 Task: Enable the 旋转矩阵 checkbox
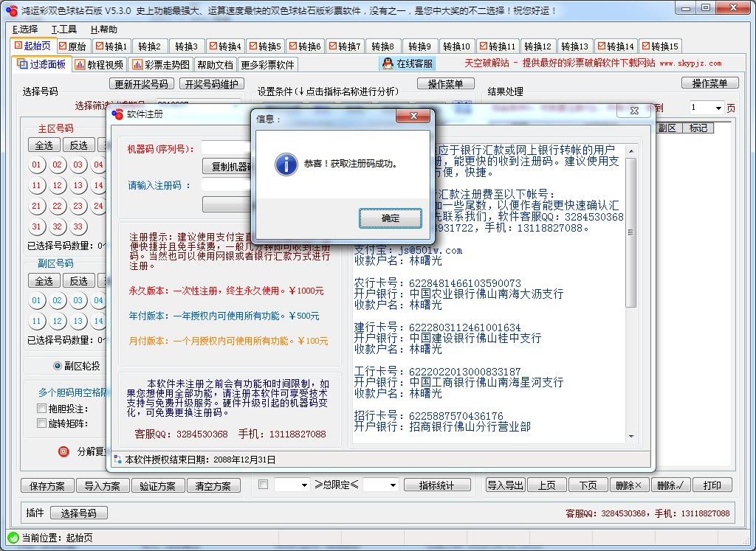point(44,423)
